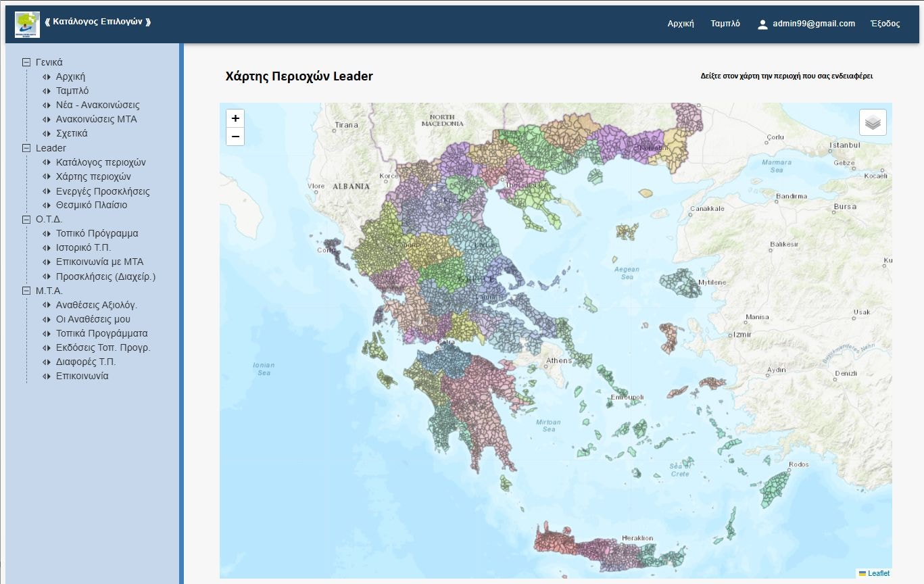This screenshot has height=584, width=924.
Task: Select the arrows icon beside Τοπικό Πρόγραμμα
Action: point(47,233)
